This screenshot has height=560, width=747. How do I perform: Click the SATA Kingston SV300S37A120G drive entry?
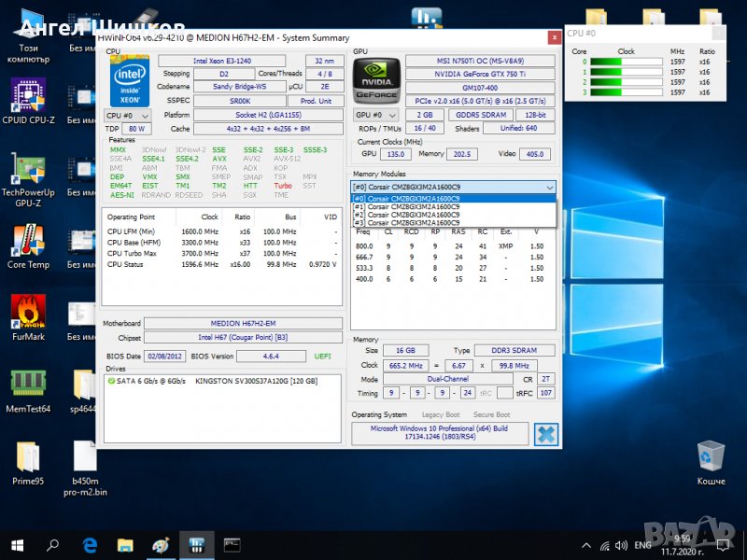(212, 381)
